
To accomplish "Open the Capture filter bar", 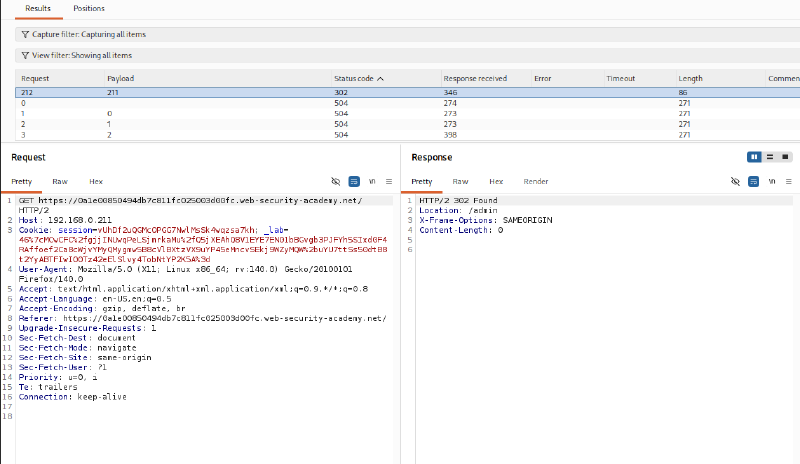I will pyautogui.click(x=407, y=34).
